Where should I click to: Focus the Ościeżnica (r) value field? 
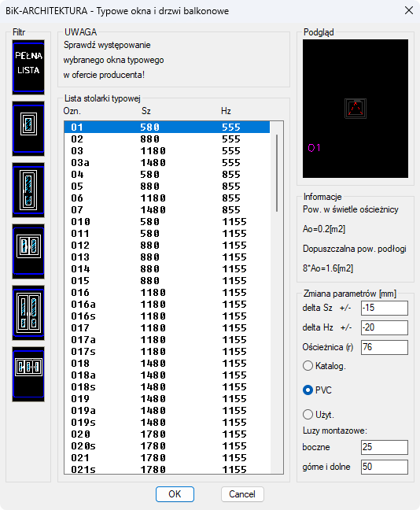[385, 347]
